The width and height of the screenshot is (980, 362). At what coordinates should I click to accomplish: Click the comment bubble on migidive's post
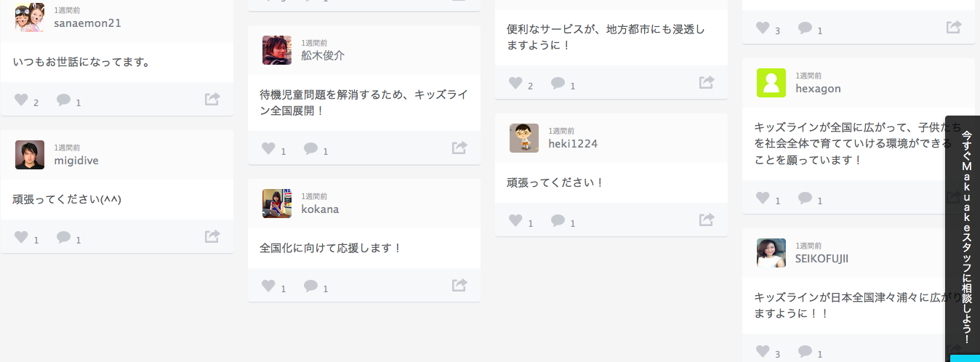pyautogui.click(x=64, y=237)
